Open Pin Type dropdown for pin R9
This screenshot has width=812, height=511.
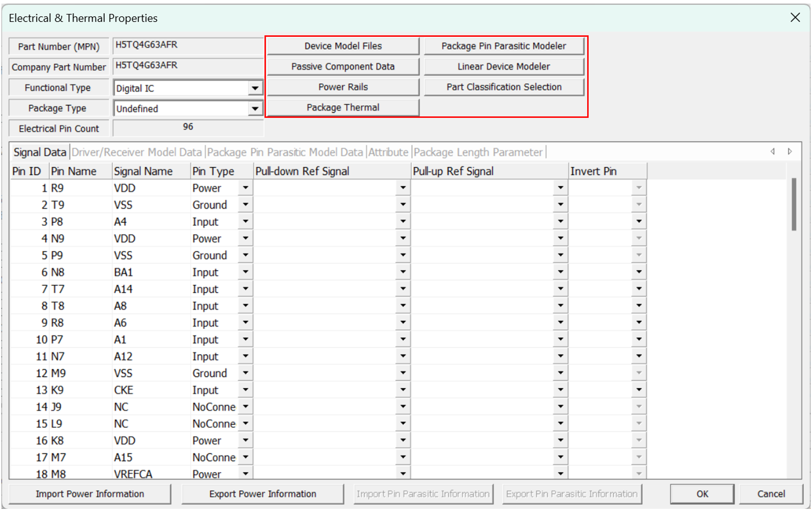point(246,188)
